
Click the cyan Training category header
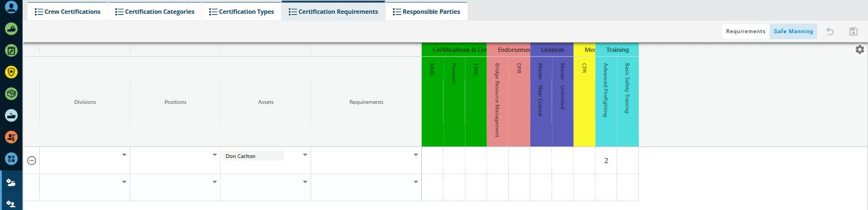pos(617,50)
